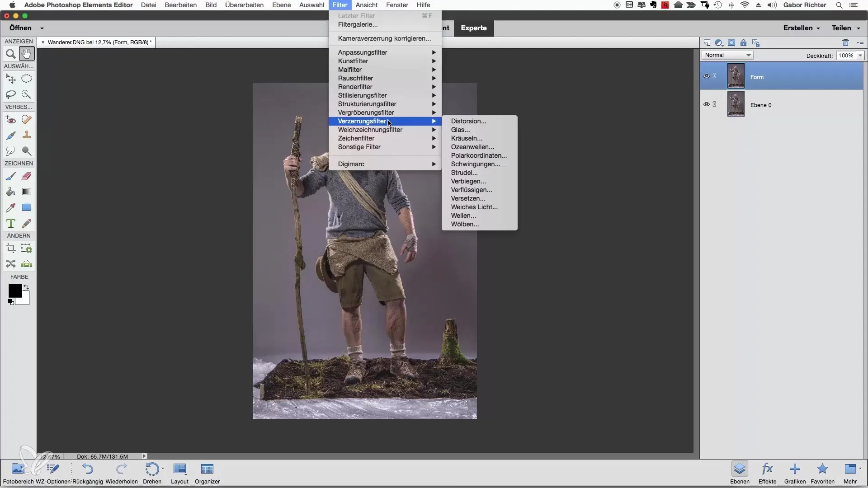The height and width of the screenshot is (488, 868).
Task: Open layers panel options menu
Action: point(860,43)
